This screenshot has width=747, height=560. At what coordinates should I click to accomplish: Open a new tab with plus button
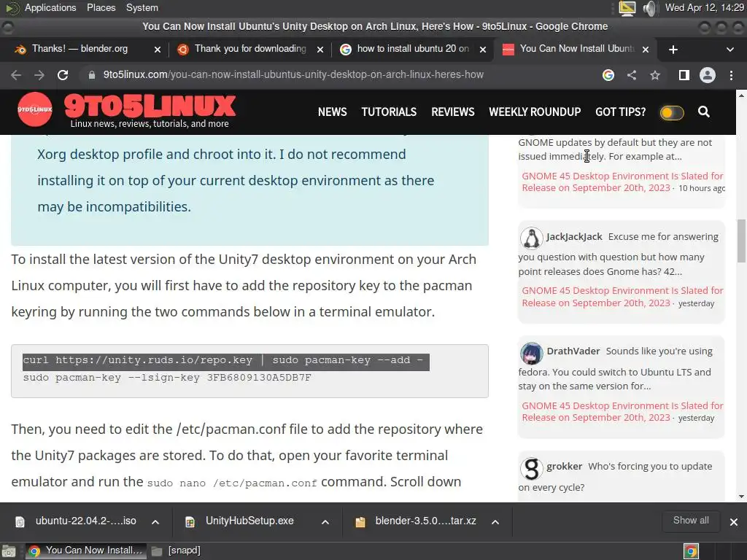pos(673,50)
